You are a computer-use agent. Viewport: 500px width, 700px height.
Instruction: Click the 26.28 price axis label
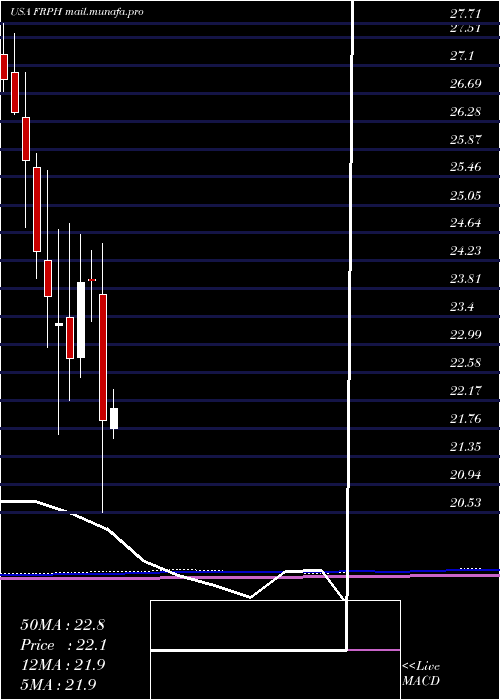click(x=465, y=112)
